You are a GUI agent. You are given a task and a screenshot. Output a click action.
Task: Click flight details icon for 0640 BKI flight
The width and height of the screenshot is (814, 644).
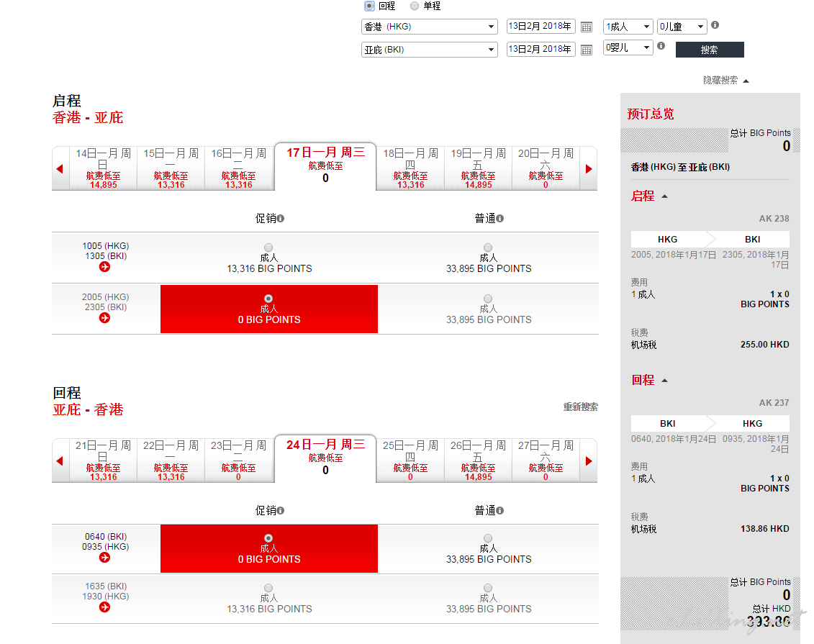point(105,558)
